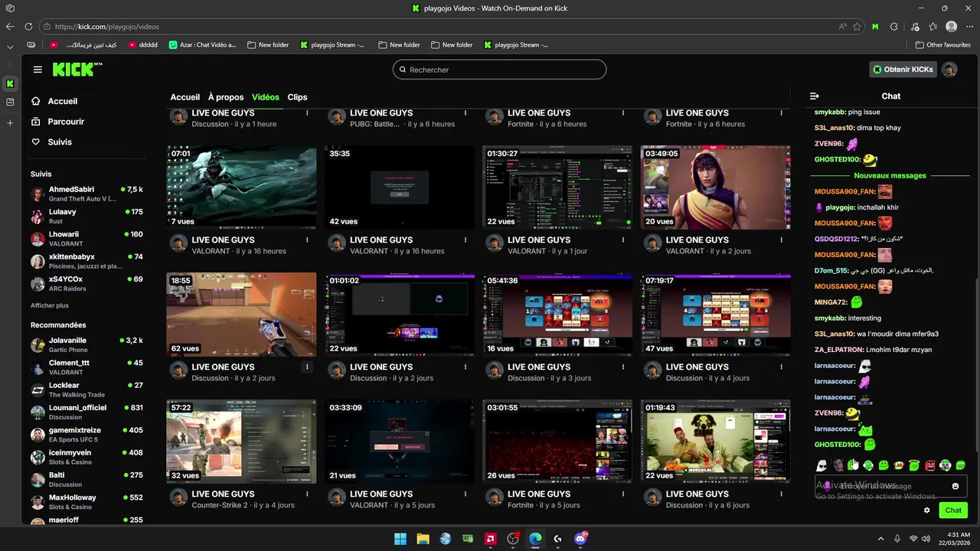This screenshot has height=551, width=980.
Task: Send message with green Chat button
Action: click(953, 510)
